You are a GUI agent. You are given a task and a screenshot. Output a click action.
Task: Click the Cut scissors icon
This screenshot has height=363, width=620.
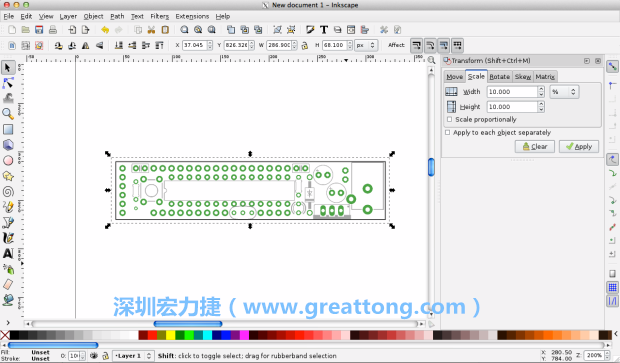[151, 30]
